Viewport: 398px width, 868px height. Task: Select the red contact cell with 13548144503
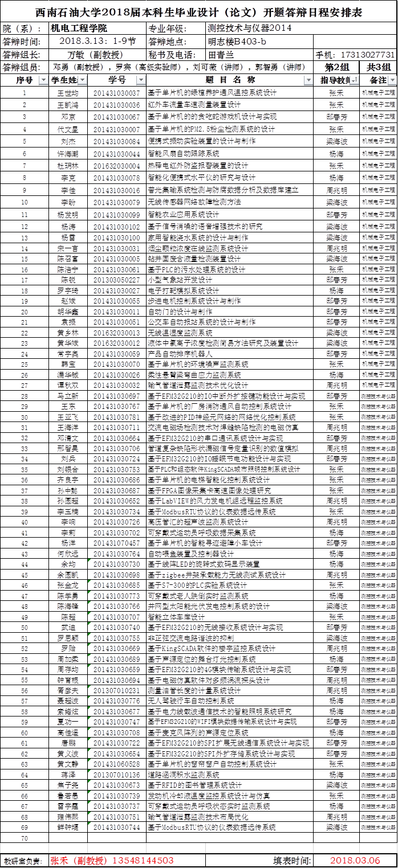112,860
